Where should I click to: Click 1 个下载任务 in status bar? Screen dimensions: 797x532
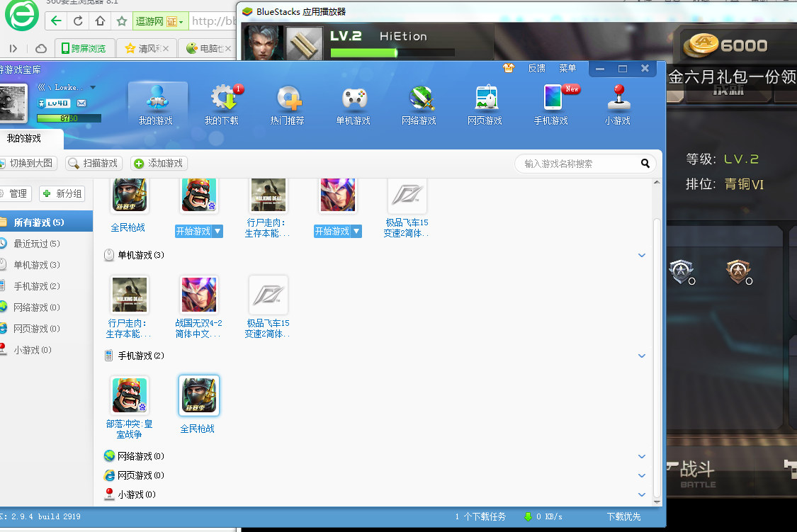480,516
